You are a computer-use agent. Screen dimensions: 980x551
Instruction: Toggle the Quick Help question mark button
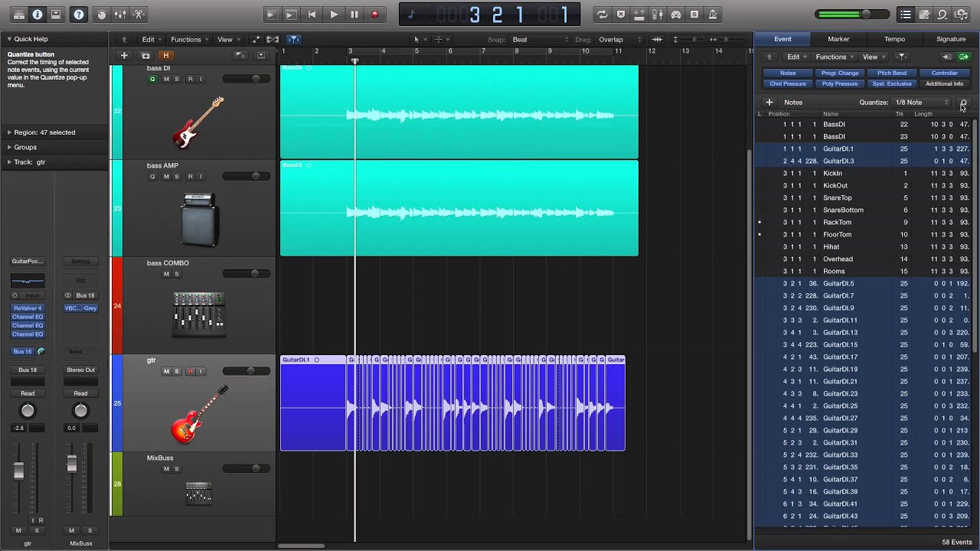click(x=78, y=15)
